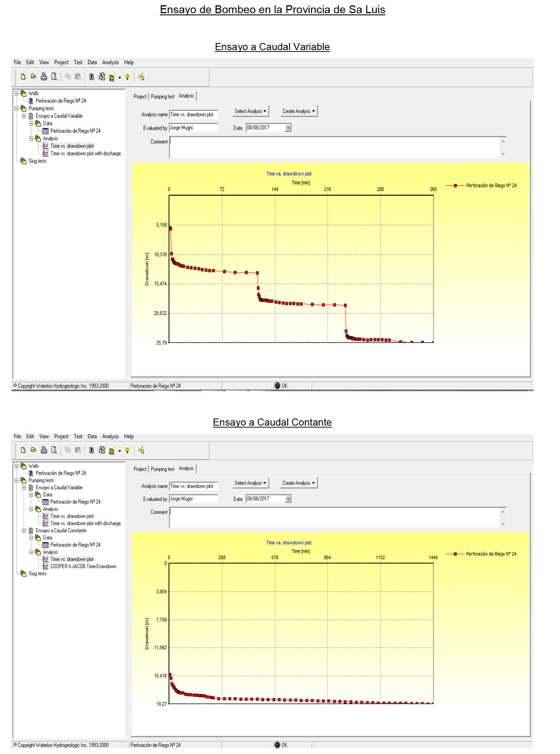Switch to Pumping test tab, Caudal Contante window
The width and height of the screenshot is (560, 754).
click(163, 469)
